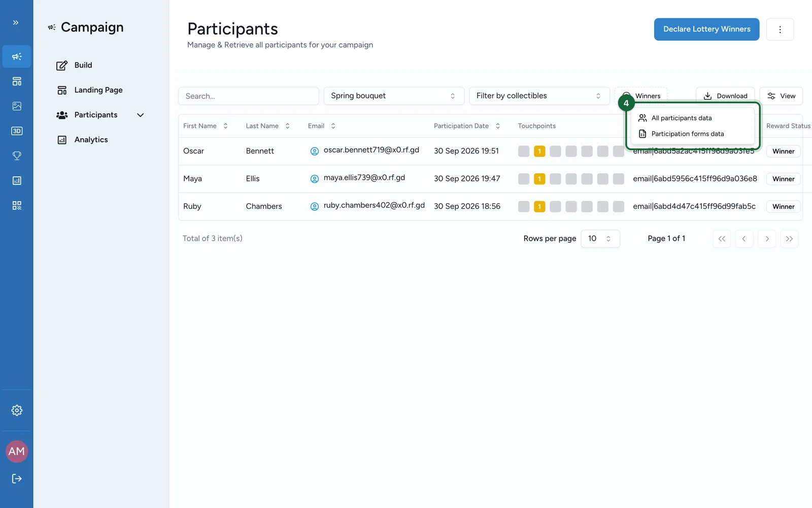
Task: Go to the last page
Action: point(789,239)
